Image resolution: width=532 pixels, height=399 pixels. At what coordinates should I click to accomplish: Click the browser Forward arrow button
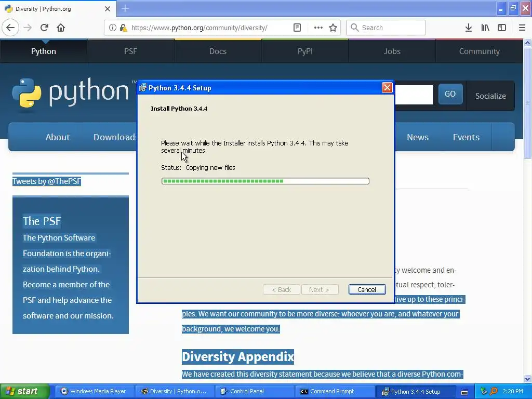28,28
